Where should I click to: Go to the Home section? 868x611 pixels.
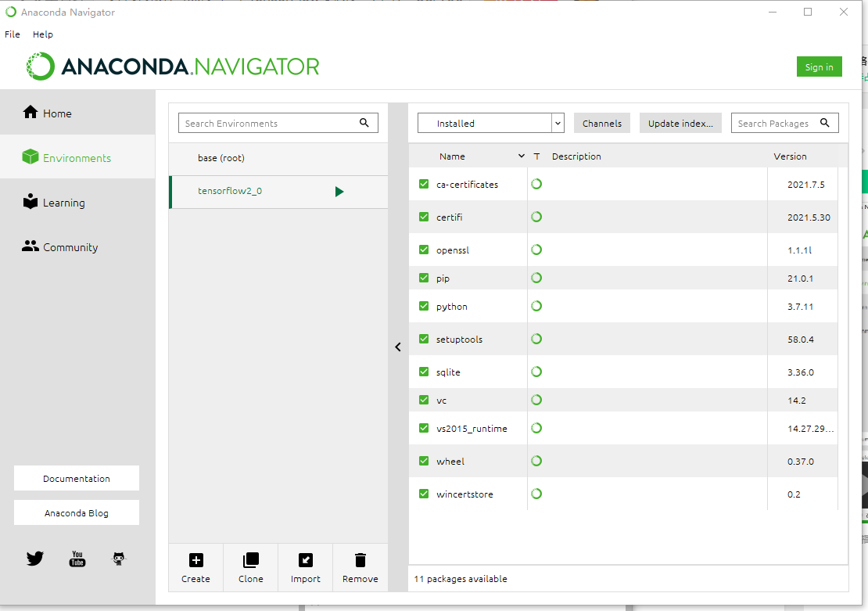coord(77,113)
